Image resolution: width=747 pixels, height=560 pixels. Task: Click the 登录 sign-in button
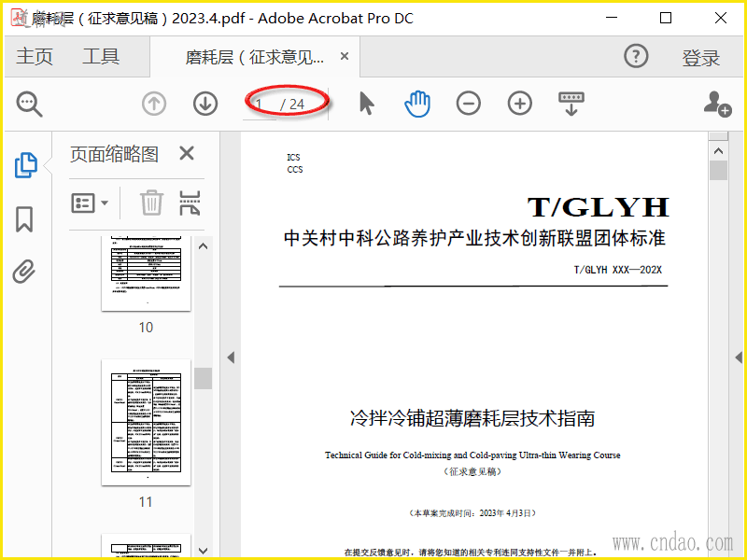click(701, 58)
